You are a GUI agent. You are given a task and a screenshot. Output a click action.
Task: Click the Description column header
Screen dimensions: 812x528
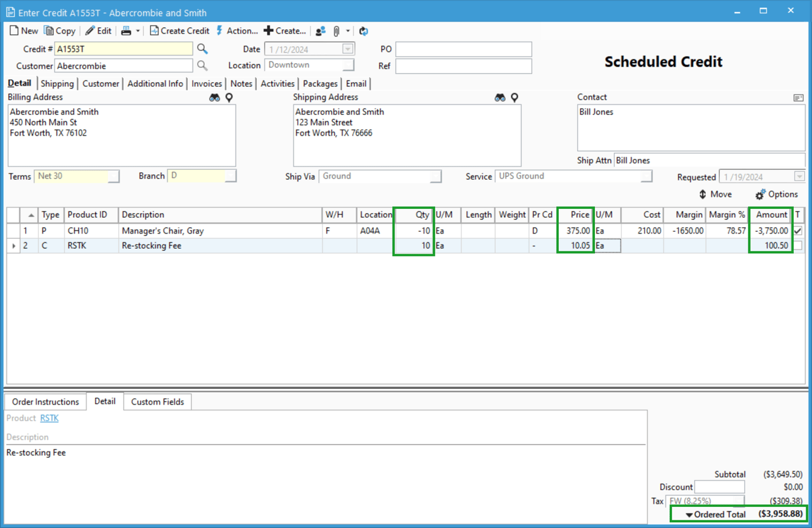tap(220, 215)
